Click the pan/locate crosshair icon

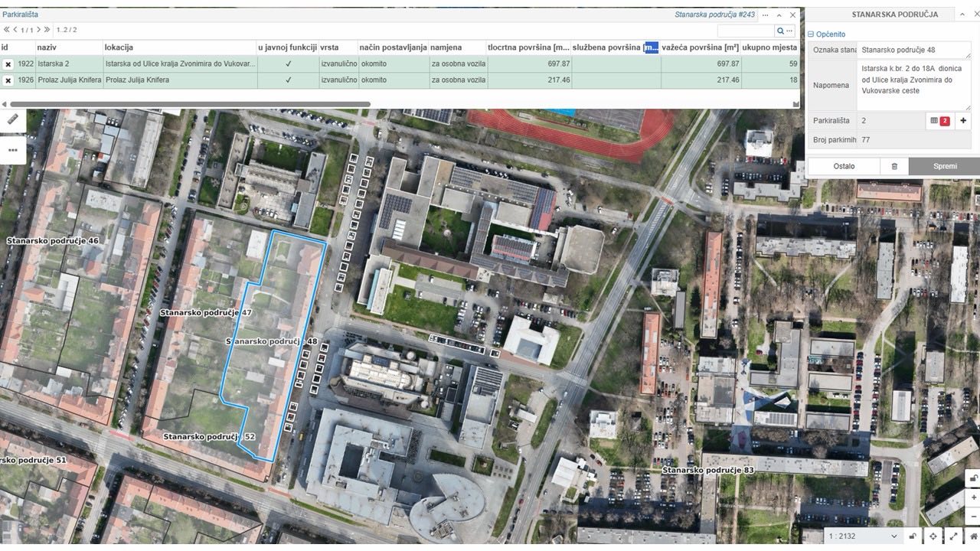click(x=933, y=536)
